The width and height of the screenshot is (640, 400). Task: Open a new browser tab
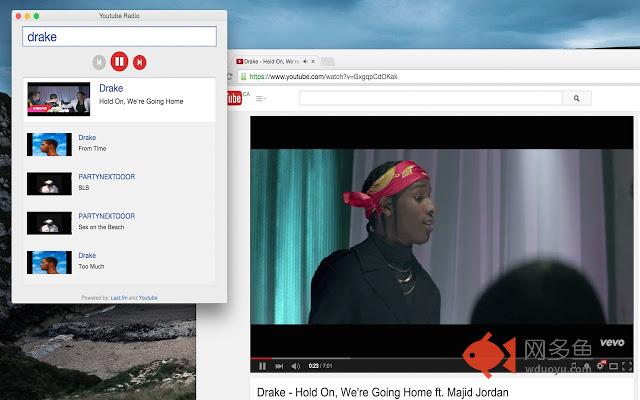pyautogui.click(x=328, y=62)
